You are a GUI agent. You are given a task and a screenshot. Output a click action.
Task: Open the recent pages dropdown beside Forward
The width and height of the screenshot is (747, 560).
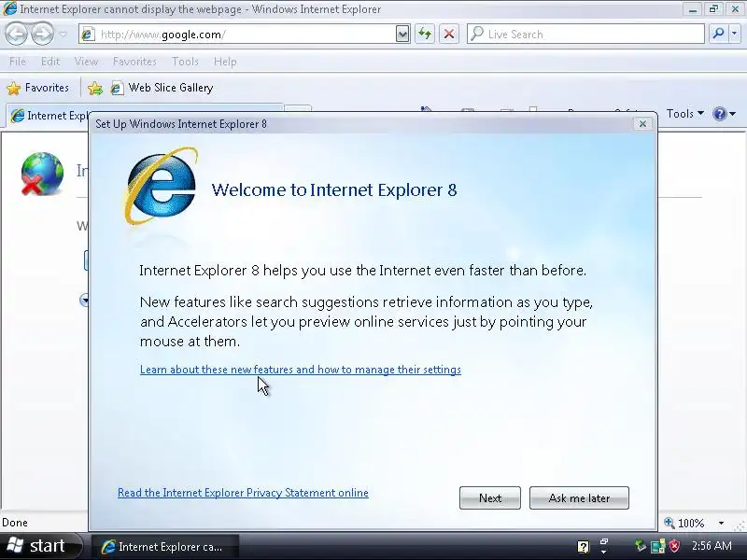[x=63, y=35]
